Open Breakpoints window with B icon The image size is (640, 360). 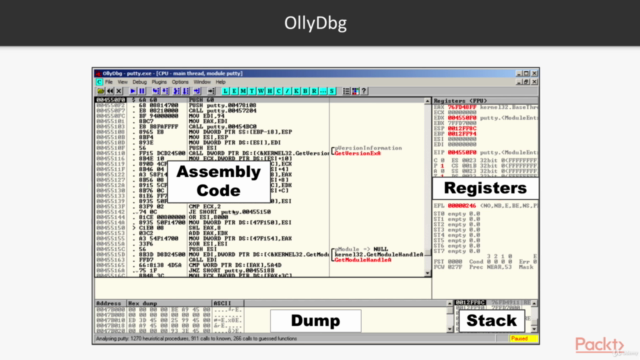click(305, 91)
